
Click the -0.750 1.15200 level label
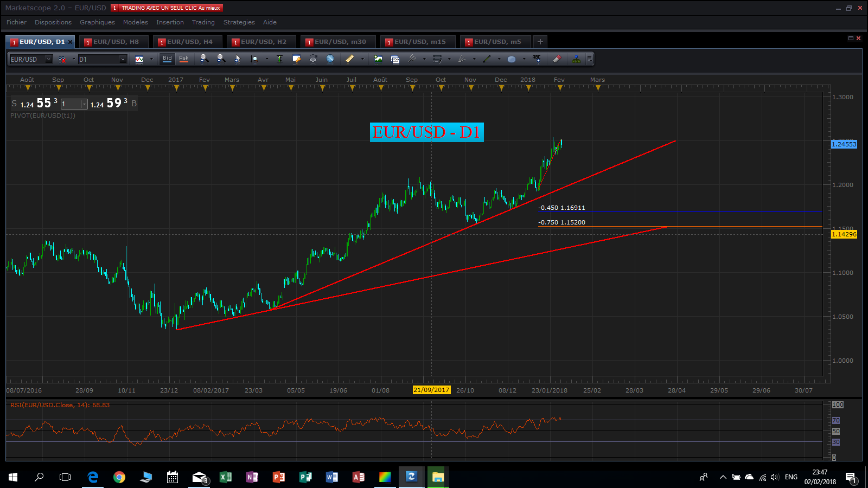(x=561, y=222)
